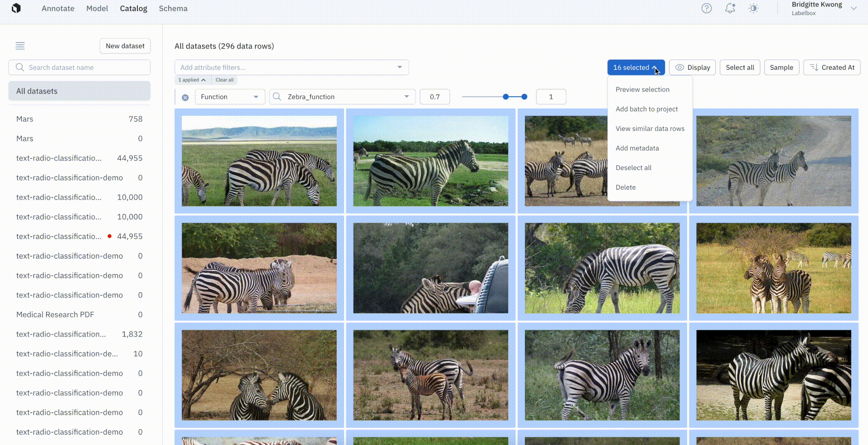Open the help question mark icon
Screen dimensions: 868x445
[x=707, y=8]
